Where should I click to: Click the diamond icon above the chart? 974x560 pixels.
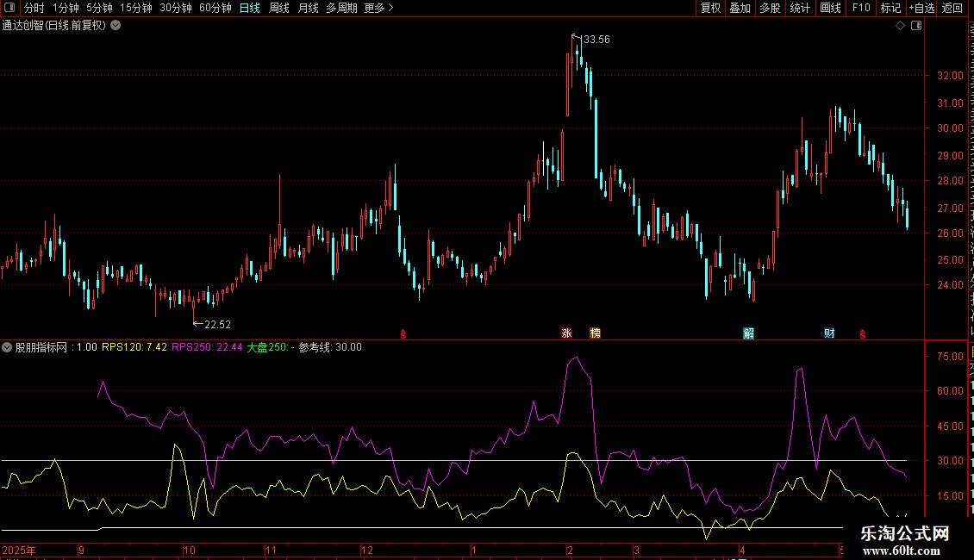click(x=900, y=26)
